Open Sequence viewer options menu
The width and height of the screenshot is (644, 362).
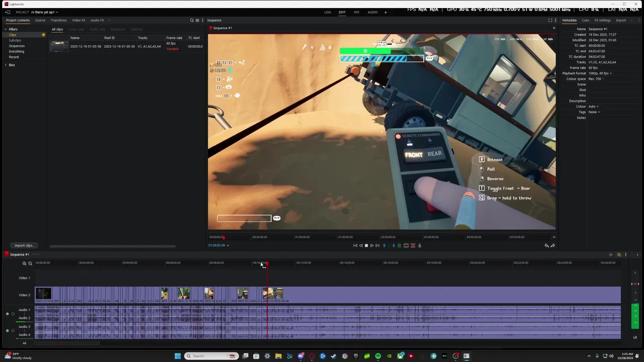click(x=555, y=21)
